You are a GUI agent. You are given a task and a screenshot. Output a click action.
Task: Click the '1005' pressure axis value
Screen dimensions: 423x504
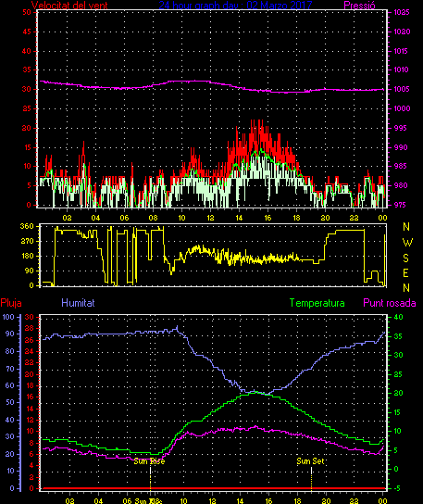pyautogui.click(x=402, y=89)
